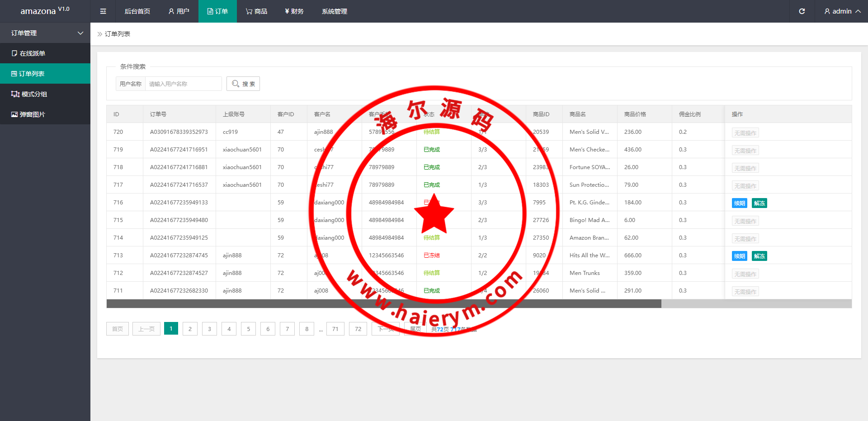Go to page 5 in pagination
Viewport: 868px width, 421px height.
tap(248, 329)
